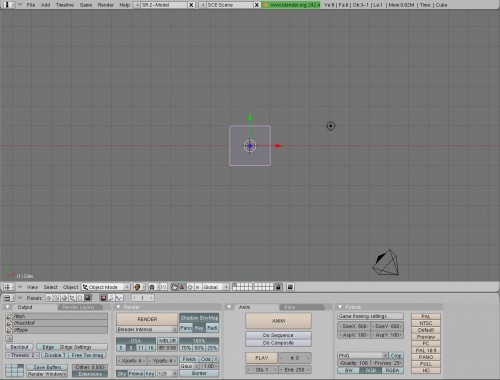Open the File menu
This screenshot has height=380, width=500.
(31, 5)
